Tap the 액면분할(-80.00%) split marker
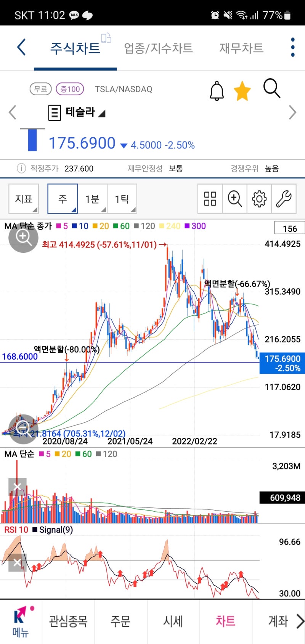The width and height of the screenshot is (305, 644). click(x=67, y=349)
